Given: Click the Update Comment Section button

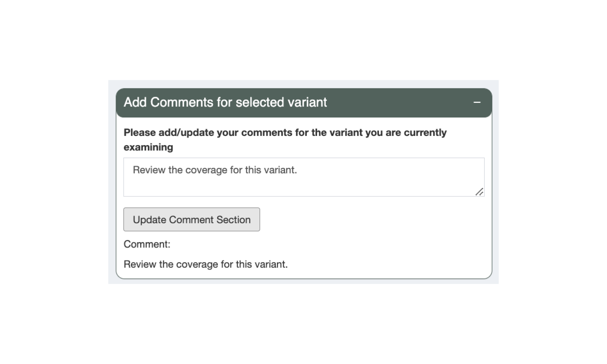Looking at the screenshot, I should [191, 220].
